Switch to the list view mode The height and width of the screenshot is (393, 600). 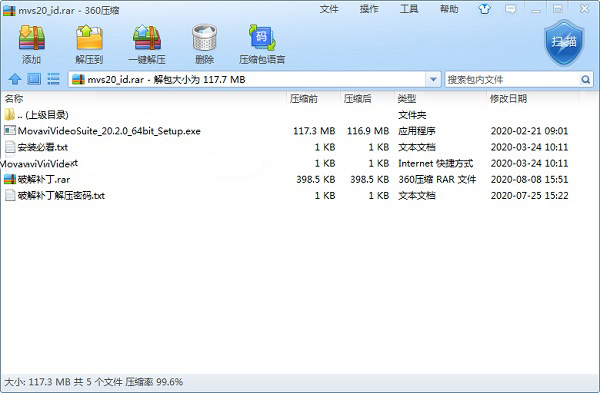54,79
